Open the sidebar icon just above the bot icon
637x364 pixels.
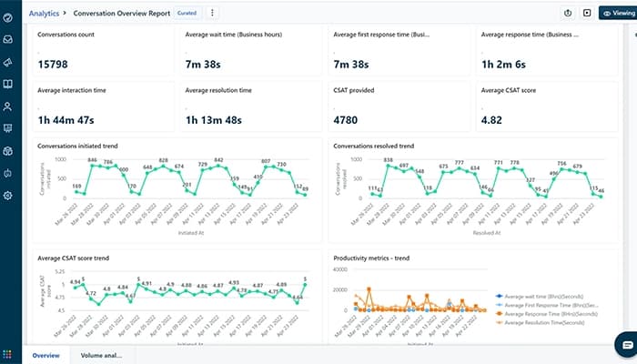coord(7,151)
